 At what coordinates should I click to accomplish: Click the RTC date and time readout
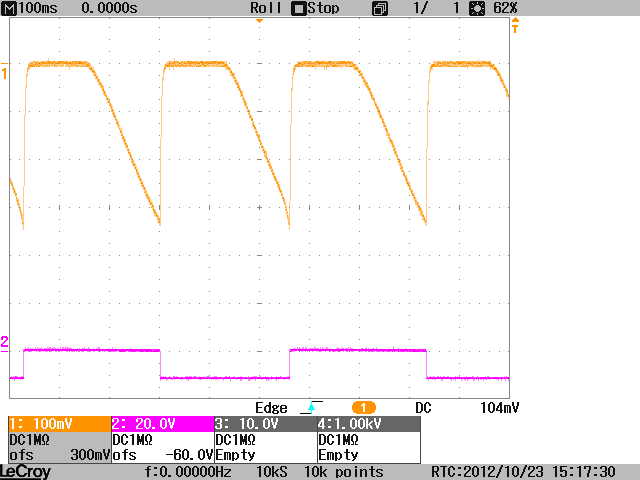pos(523,472)
